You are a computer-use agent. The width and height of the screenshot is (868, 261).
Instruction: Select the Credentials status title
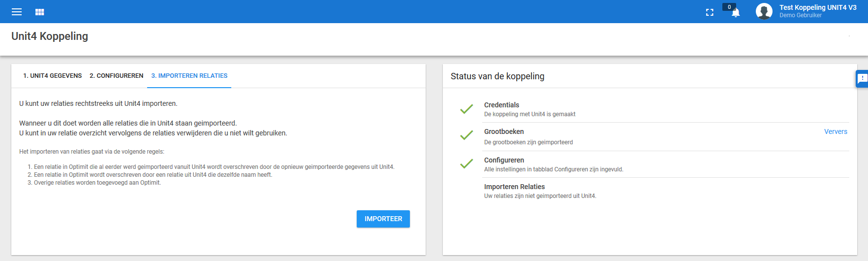point(501,105)
